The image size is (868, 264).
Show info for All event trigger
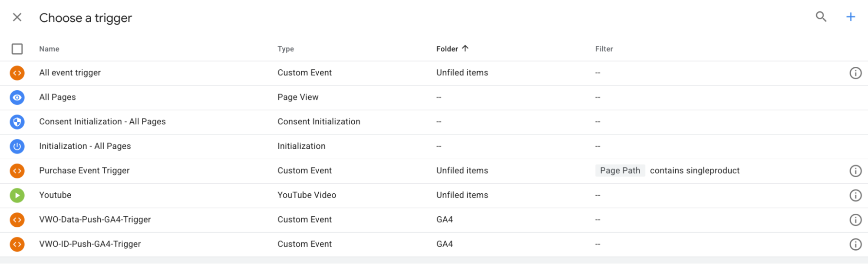[855, 73]
